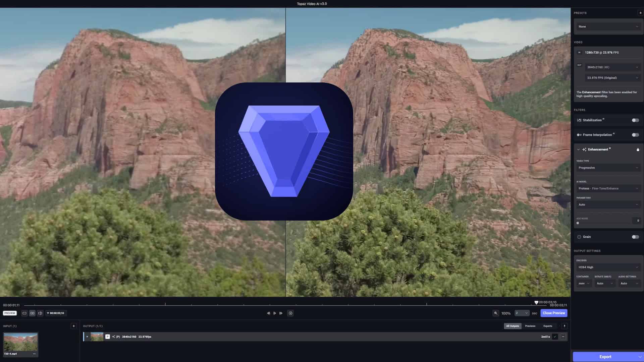Screen dimensions: 644x362
Task: Switch to the All Outputs tab
Action: [x=513, y=326]
